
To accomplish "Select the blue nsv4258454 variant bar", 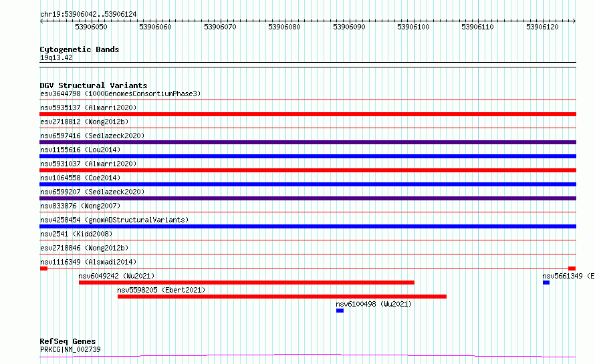I will pyautogui.click(x=308, y=226).
